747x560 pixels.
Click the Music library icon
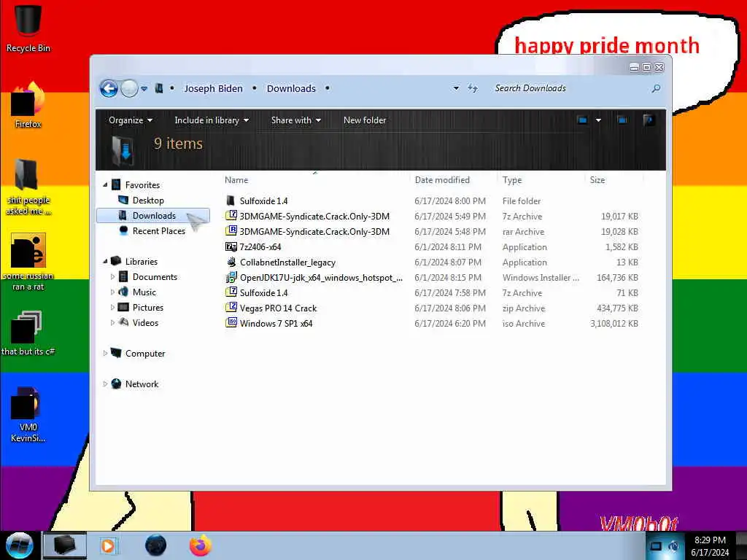click(123, 292)
